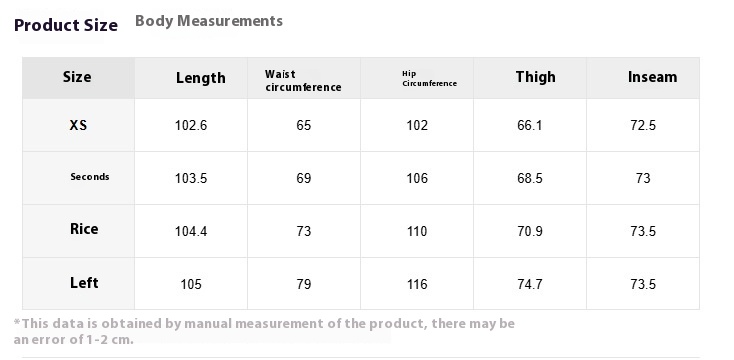Click the waist value 69 cell
The image size is (734, 360).
(x=304, y=178)
